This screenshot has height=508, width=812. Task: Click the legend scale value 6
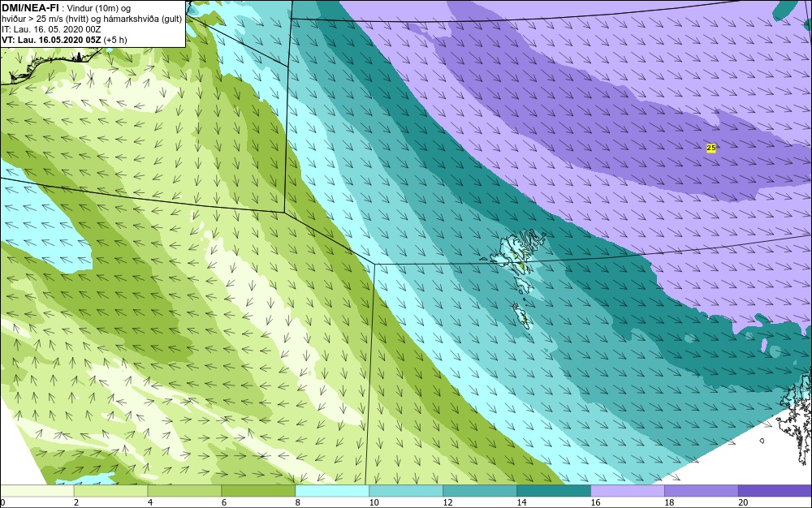pos(224,502)
